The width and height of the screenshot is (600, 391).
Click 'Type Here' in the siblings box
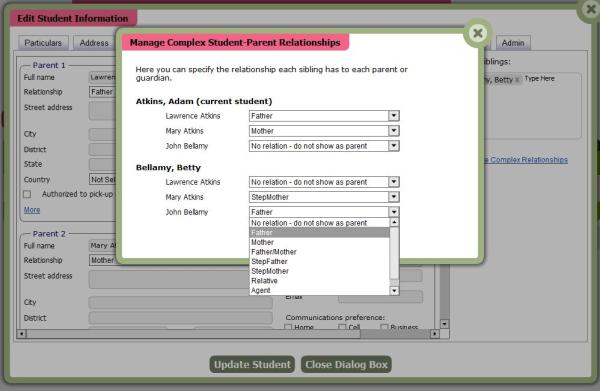[x=539, y=78]
